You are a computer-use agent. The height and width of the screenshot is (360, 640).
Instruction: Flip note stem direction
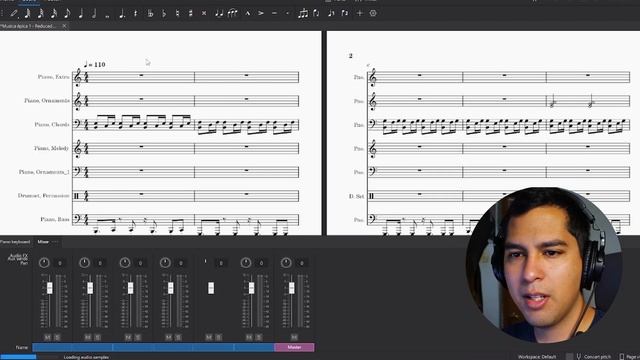coord(316,13)
